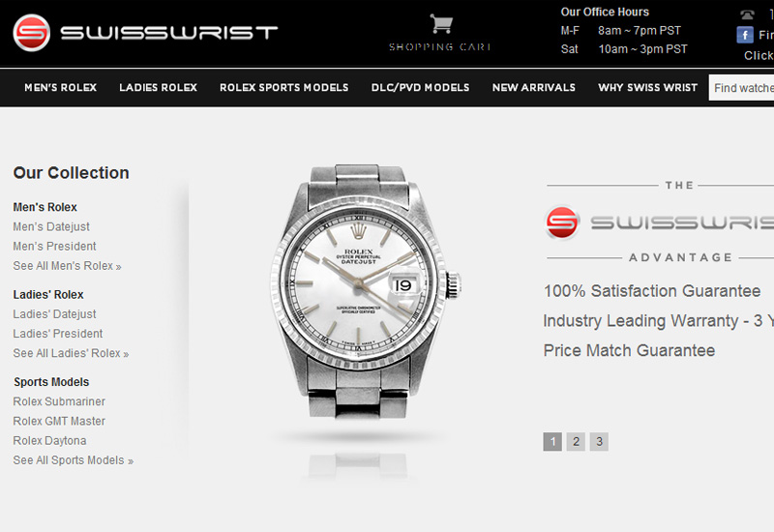Open the Men's Rolex menu
The width and height of the screenshot is (774, 532).
tap(61, 87)
